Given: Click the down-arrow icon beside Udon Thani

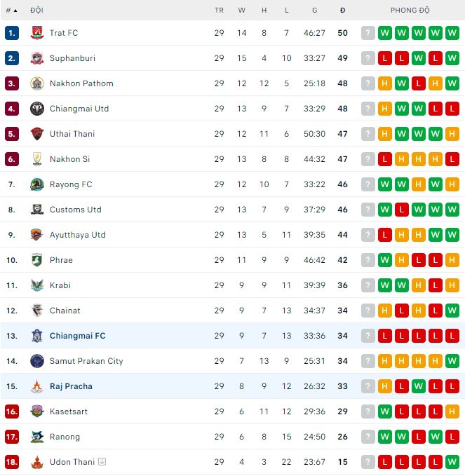Looking at the screenshot, I should click(x=102, y=462).
